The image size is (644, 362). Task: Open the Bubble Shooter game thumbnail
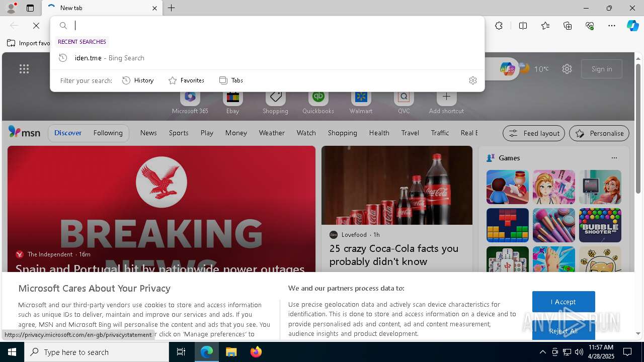[x=600, y=225]
